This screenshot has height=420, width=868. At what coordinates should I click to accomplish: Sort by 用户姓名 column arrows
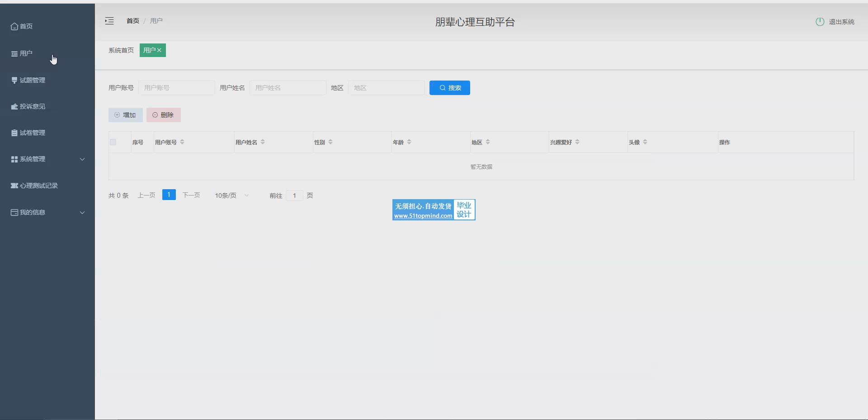coord(263,142)
